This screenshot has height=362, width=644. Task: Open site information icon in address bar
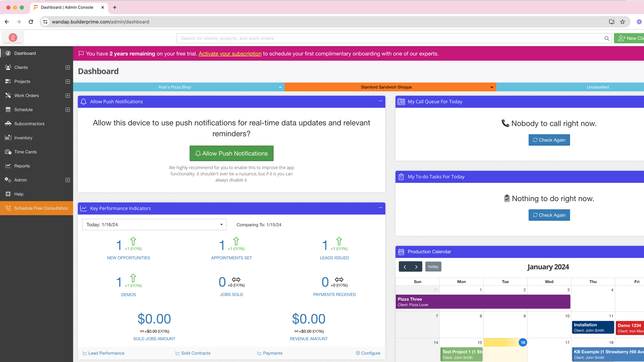(45, 22)
